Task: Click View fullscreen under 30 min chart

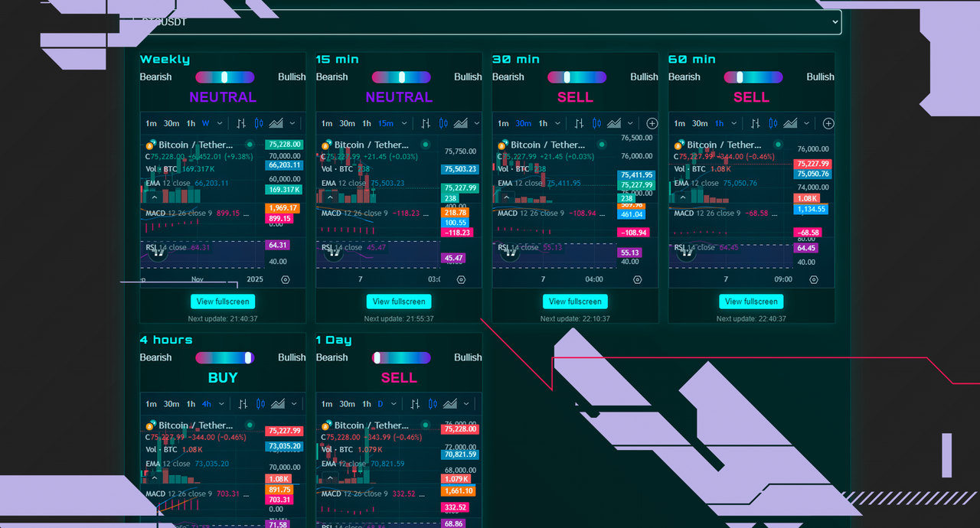Action: click(575, 301)
